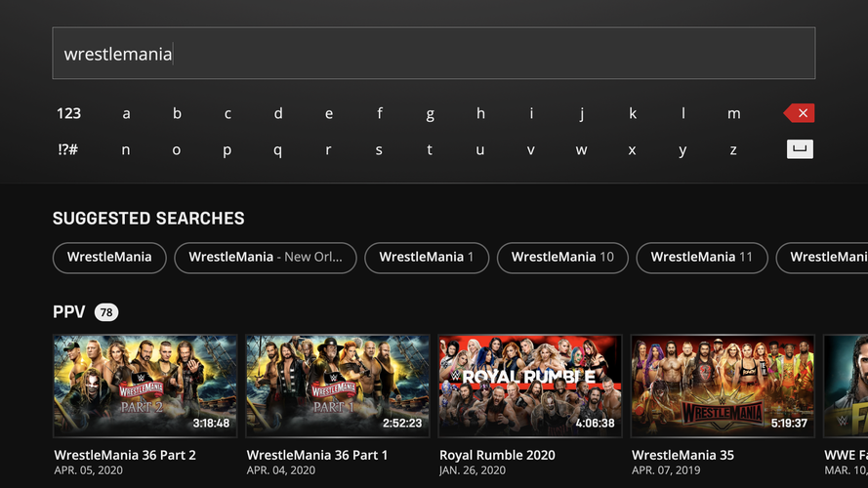Click the PPV 78 results count badge

tap(106, 312)
